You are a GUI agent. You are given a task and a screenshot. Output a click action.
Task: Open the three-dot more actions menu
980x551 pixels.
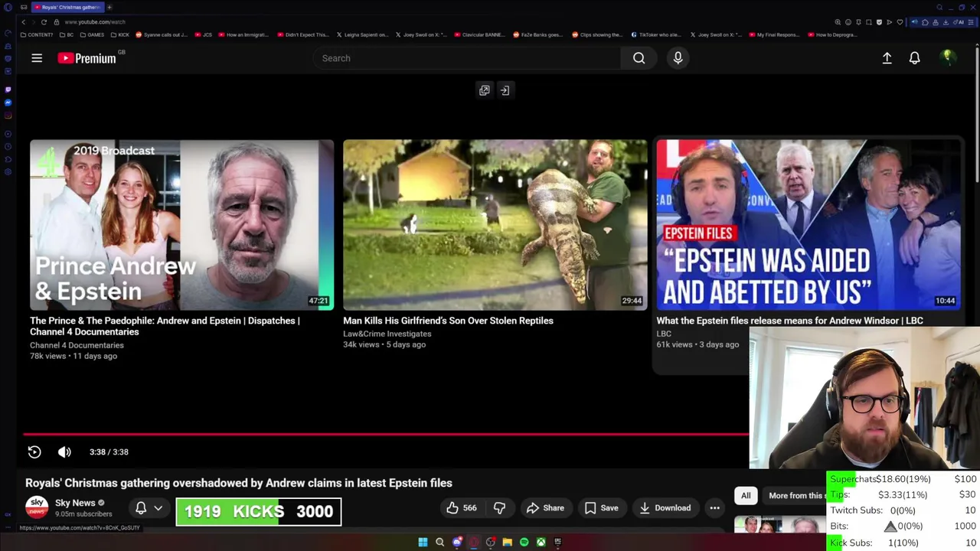click(x=714, y=508)
